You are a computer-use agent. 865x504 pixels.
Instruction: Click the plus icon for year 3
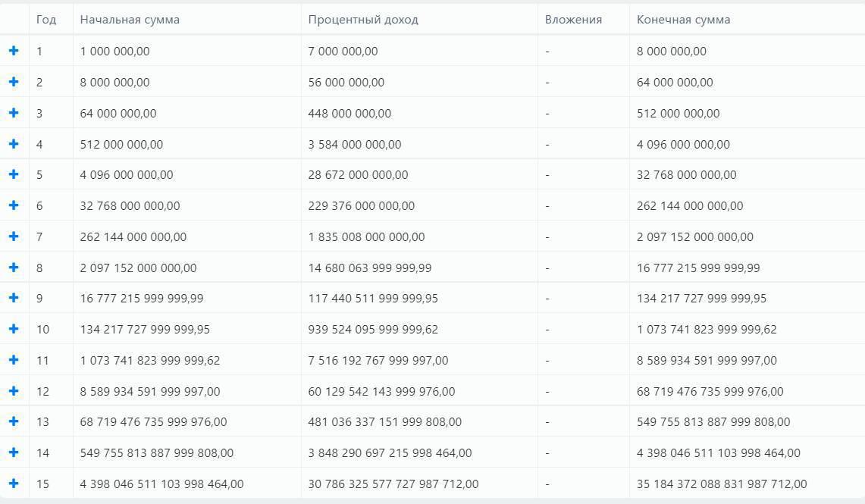tap(14, 113)
